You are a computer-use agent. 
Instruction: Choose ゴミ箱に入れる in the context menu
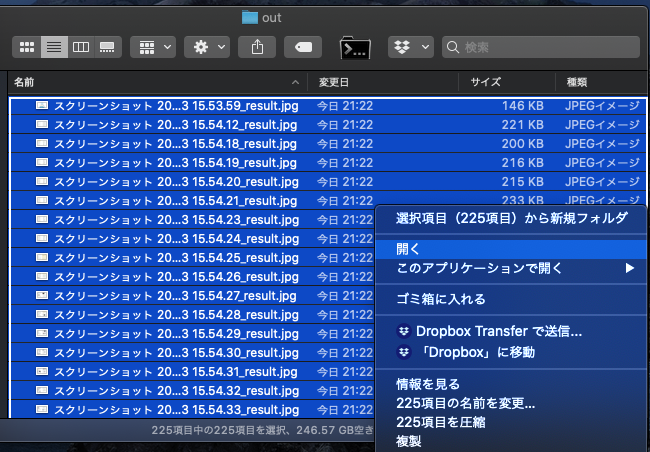point(511,299)
